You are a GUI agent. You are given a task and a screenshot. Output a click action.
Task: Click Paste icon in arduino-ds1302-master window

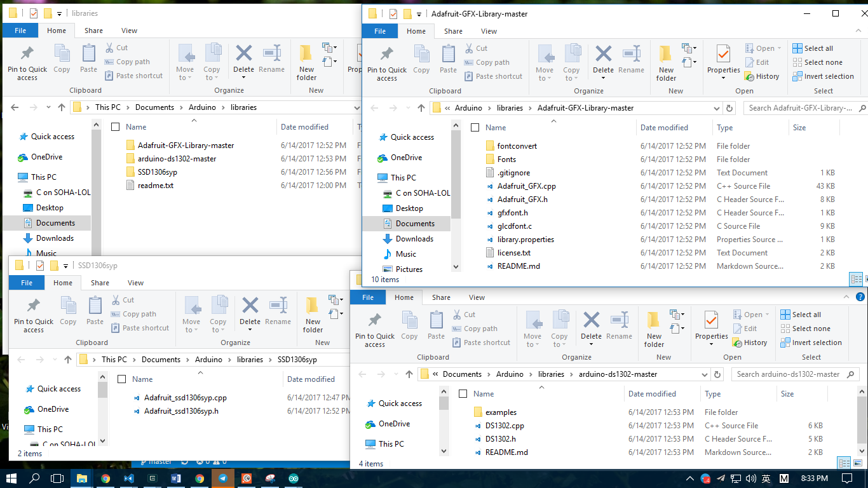click(436, 326)
